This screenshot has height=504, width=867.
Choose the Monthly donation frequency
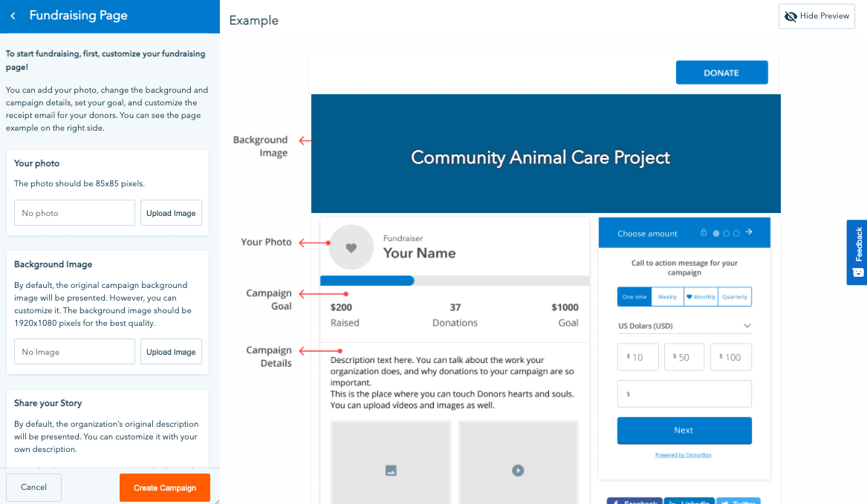pyautogui.click(x=701, y=297)
